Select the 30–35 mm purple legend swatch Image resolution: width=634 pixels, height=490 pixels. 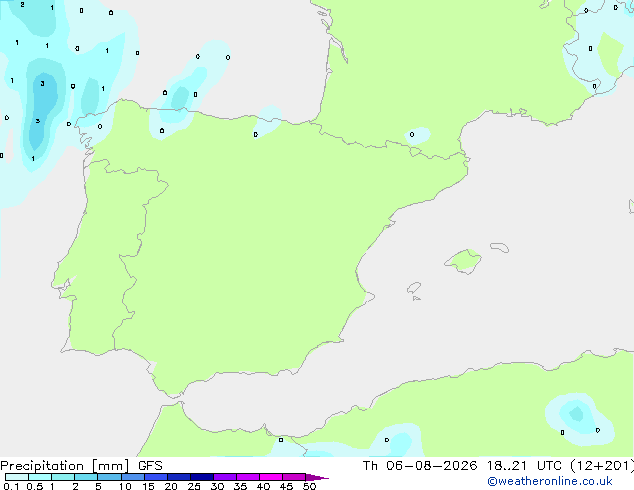(225, 477)
